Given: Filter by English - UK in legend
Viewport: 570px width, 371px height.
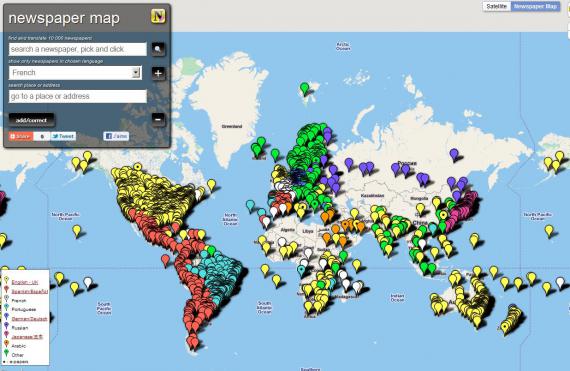Looking at the screenshot, I should click(25, 282).
